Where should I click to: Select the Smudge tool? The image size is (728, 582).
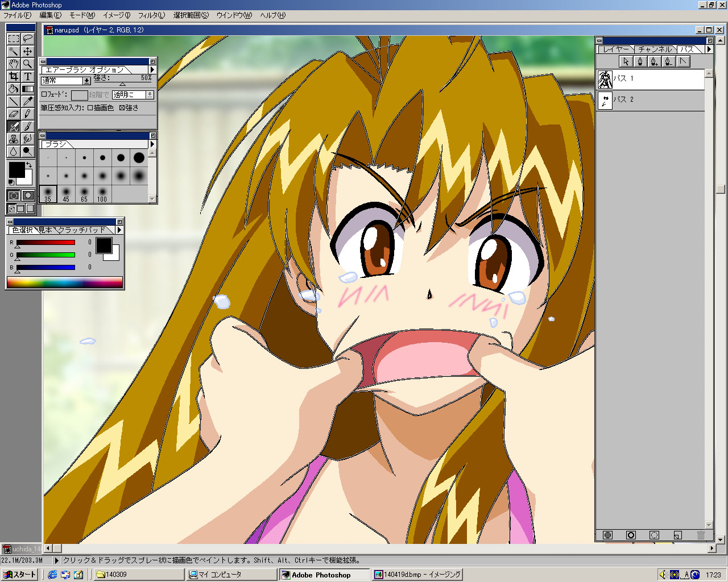click(27, 139)
